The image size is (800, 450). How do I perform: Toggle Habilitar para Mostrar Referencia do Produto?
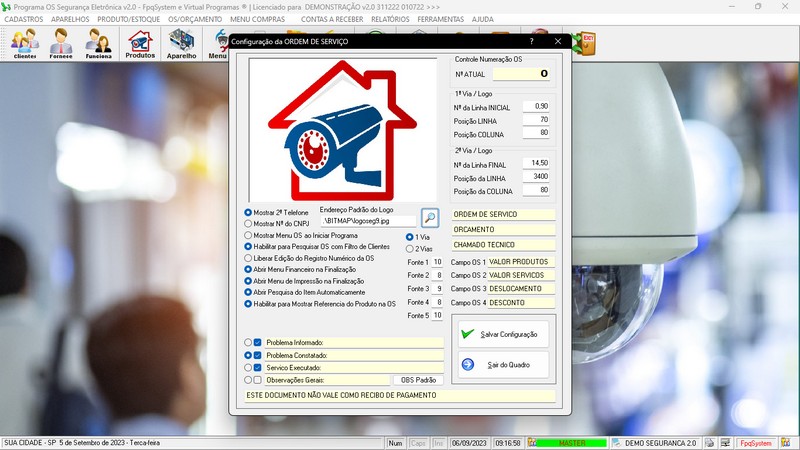(248, 304)
